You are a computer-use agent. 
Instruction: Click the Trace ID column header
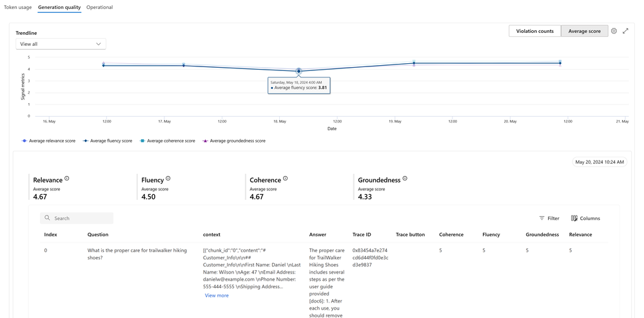(x=362, y=235)
